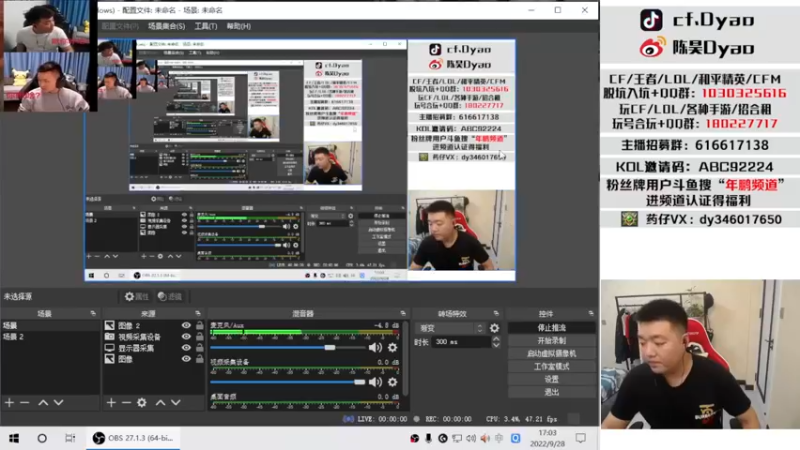
Task: Move scene down in 场景 panel
Action: [59, 403]
